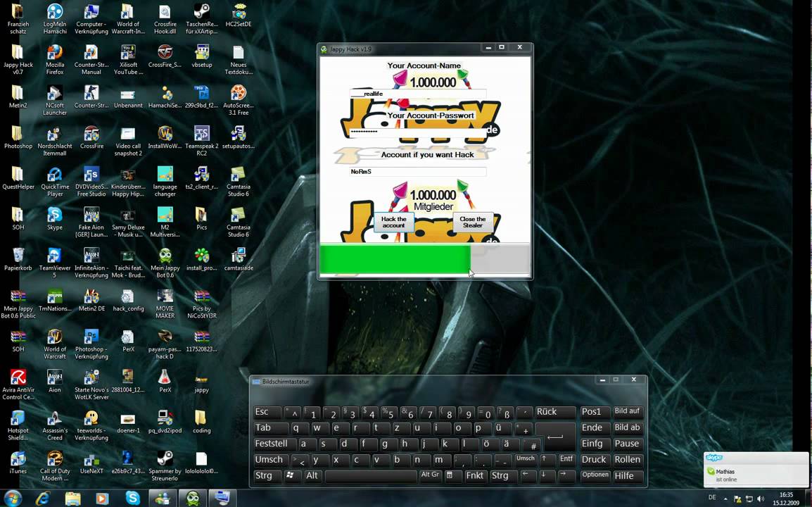The image size is (812, 507).
Task: Toggle the Alt Gr key on keyboard
Action: (431, 475)
